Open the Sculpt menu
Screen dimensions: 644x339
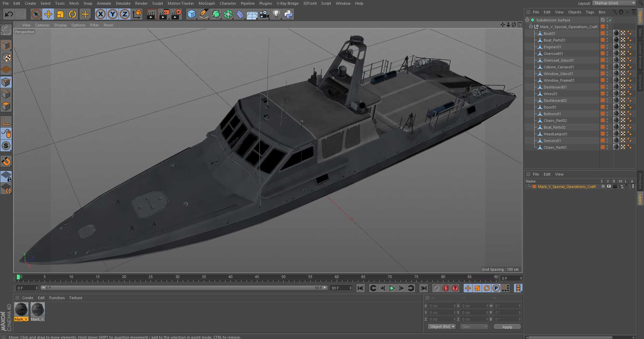pyautogui.click(x=157, y=3)
